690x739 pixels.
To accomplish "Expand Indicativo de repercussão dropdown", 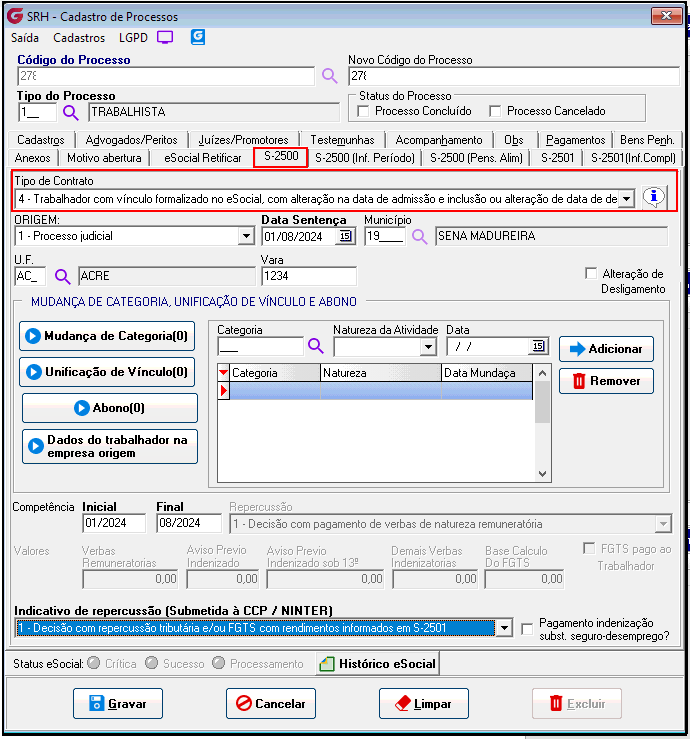I will coord(504,628).
